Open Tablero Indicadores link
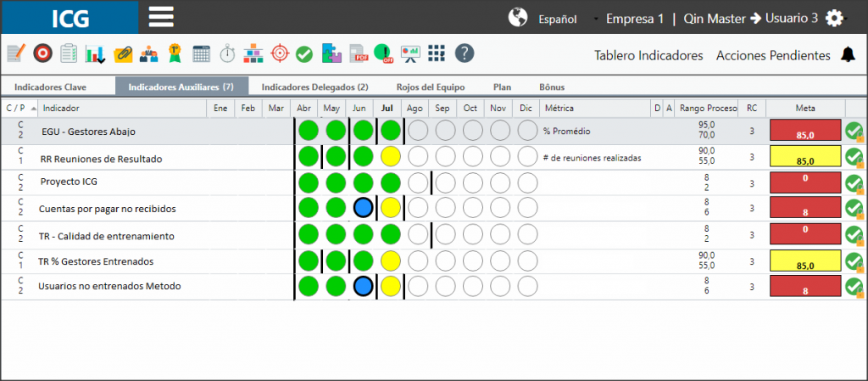 (x=648, y=55)
